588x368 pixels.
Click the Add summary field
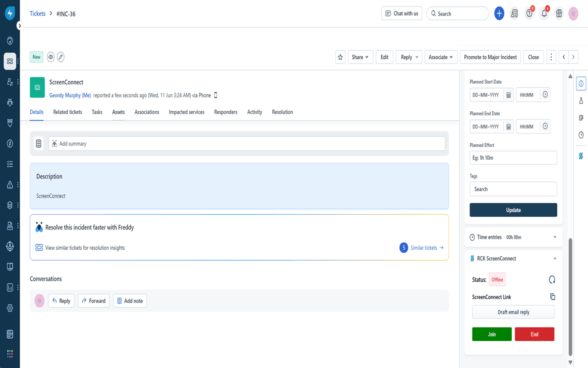pos(246,144)
